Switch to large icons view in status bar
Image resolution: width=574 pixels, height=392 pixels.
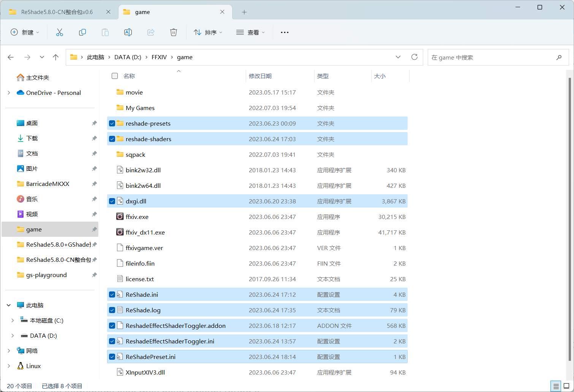point(566,386)
